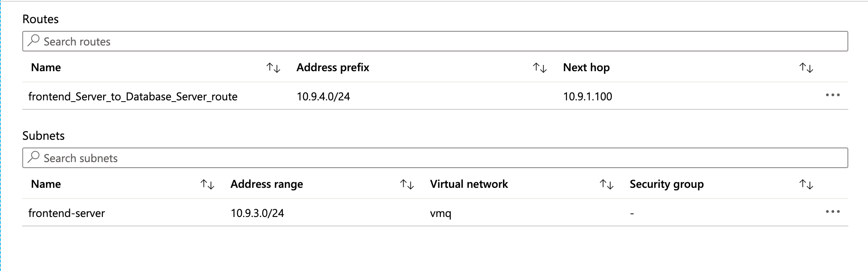Open more options for frontend-server subnet
The image size is (868, 271).
(832, 212)
